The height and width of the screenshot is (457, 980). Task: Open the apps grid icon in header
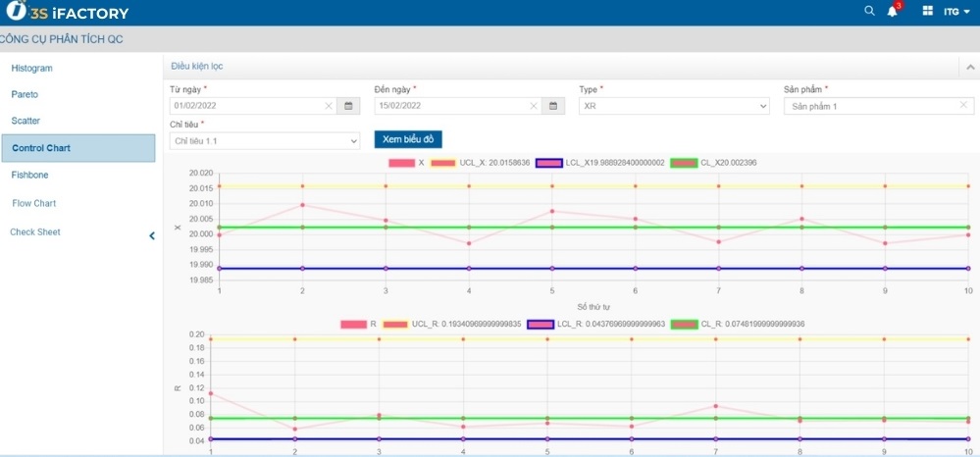(x=927, y=12)
